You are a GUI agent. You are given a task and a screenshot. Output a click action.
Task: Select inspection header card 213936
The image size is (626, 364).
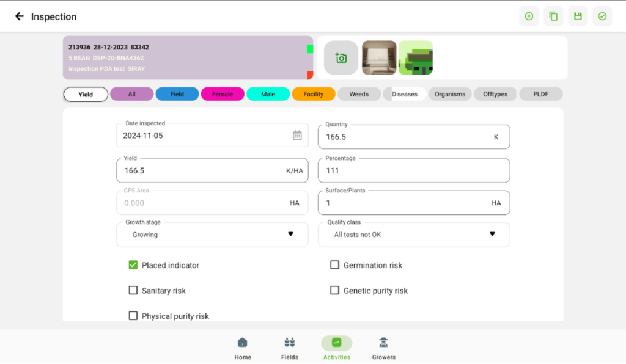pyautogui.click(x=188, y=58)
